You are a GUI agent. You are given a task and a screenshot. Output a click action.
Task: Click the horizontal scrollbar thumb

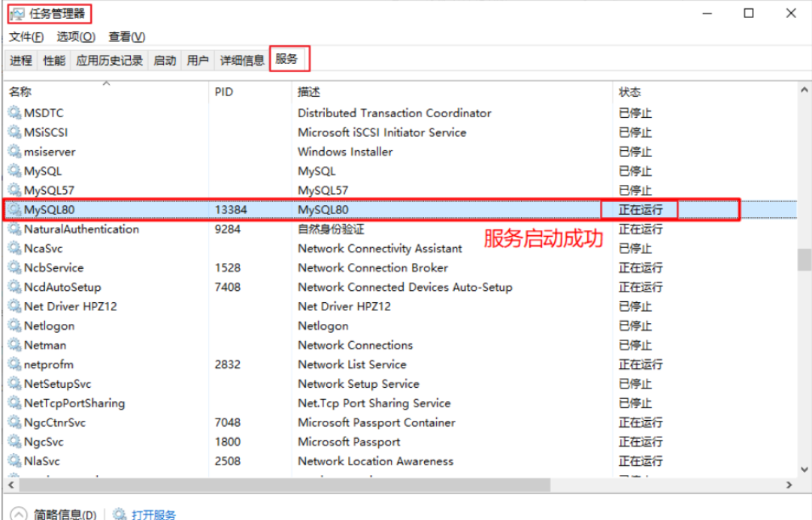(x=285, y=485)
